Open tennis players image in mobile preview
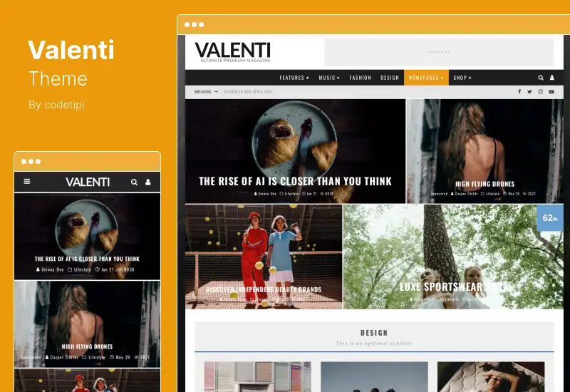This screenshot has width=570, height=392. pos(87,381)
